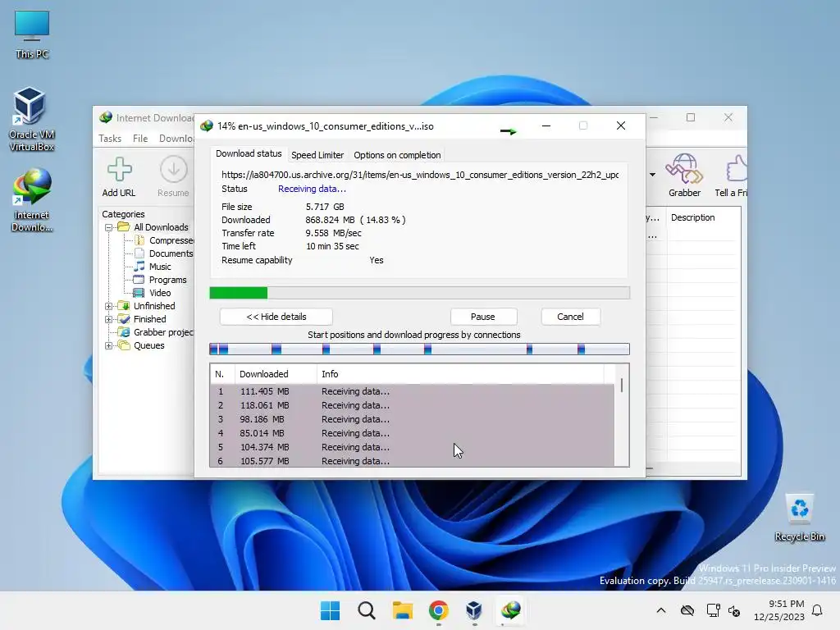Click Grabber toolbar icon in IDM

coord(684,176)
